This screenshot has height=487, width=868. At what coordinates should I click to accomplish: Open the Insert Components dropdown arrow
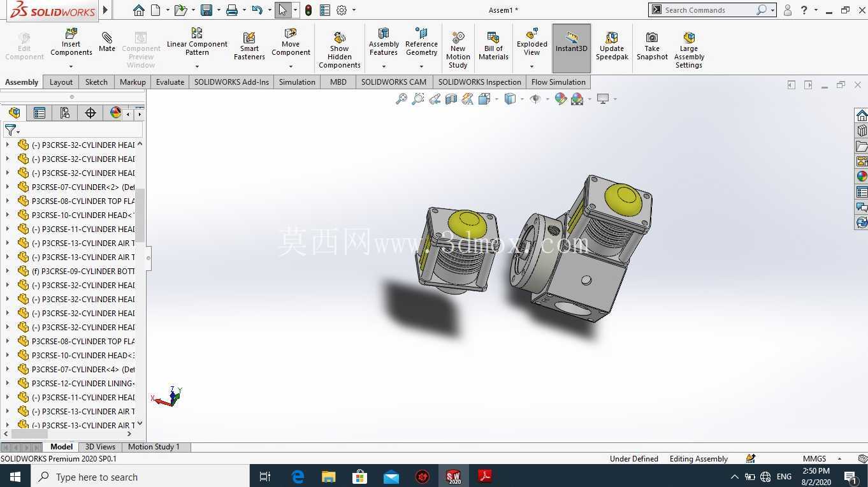pyautogui.click(x=71, y=66)
